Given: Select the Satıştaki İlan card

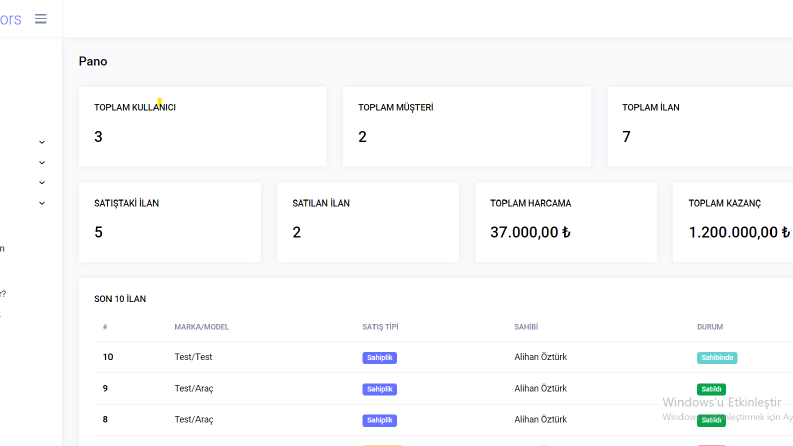Looking at the screenshot, I should point(170,222).
